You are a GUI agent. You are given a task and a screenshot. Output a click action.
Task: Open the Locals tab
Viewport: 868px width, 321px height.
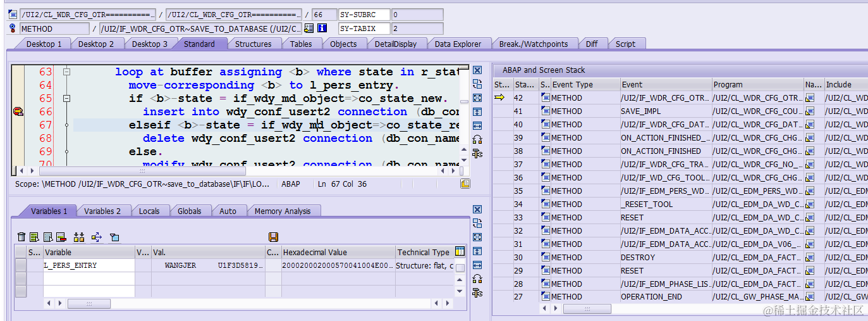149,211
